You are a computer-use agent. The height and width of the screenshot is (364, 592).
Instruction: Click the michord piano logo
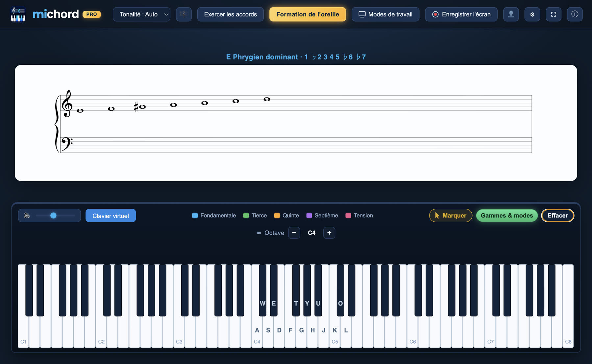[18, 14]
